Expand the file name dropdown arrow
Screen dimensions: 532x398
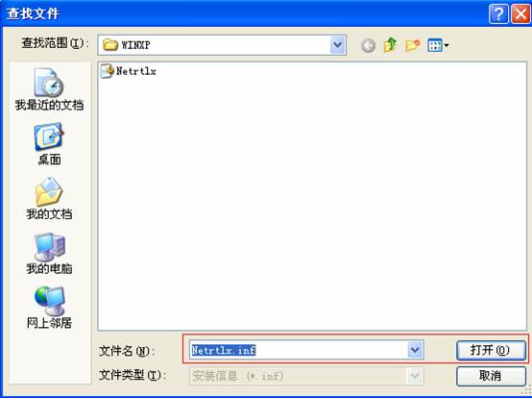pyautogui.click(x=415, y=349)
